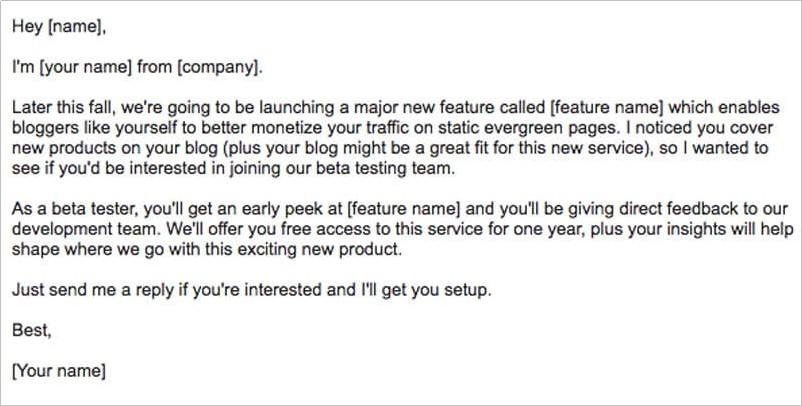
Task: Click the [your name] placeholder in intro
Action: click(86, 67)
